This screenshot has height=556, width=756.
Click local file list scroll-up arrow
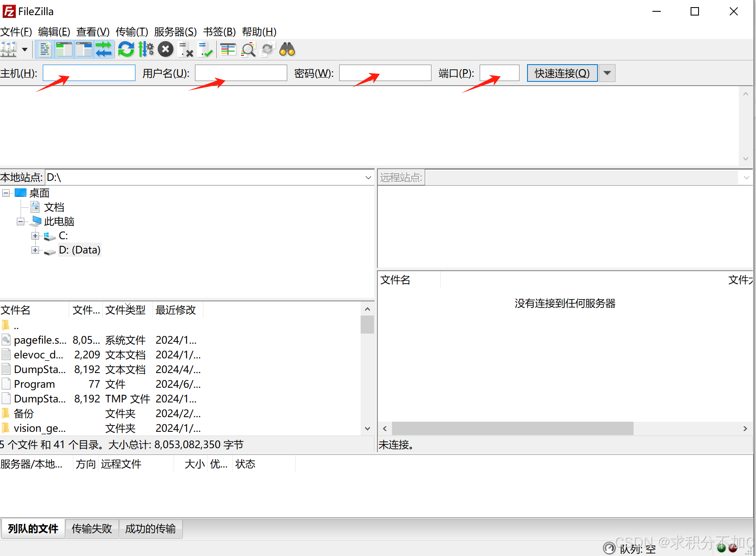click(367, 309)
